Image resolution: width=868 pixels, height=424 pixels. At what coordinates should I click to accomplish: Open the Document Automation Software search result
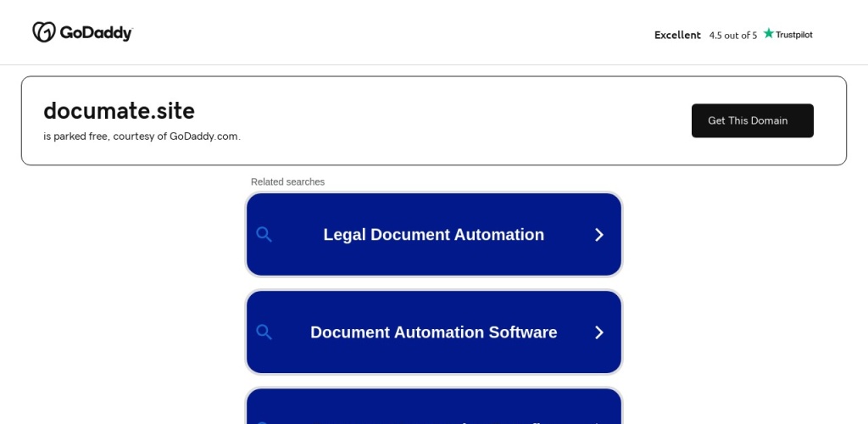[x=433, y=332]
